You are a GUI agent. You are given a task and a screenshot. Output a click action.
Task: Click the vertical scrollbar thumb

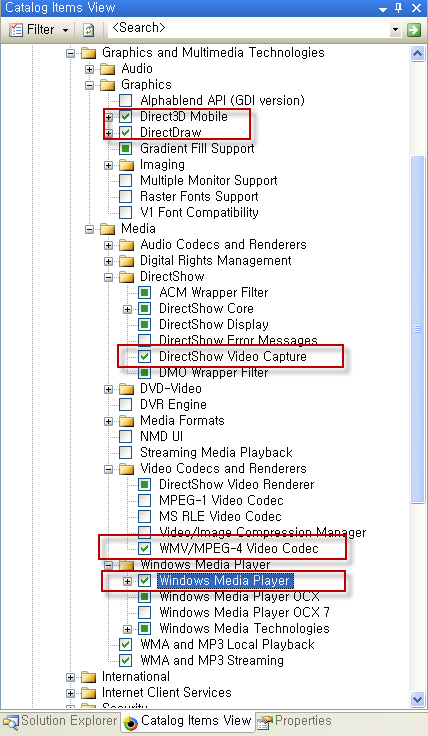417,330
